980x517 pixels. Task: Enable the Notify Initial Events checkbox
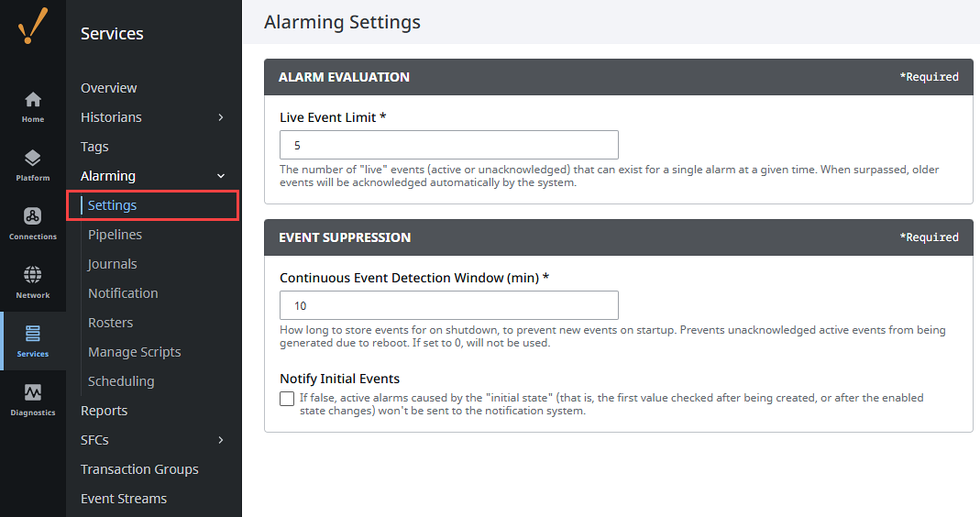(x=287, y=399)
